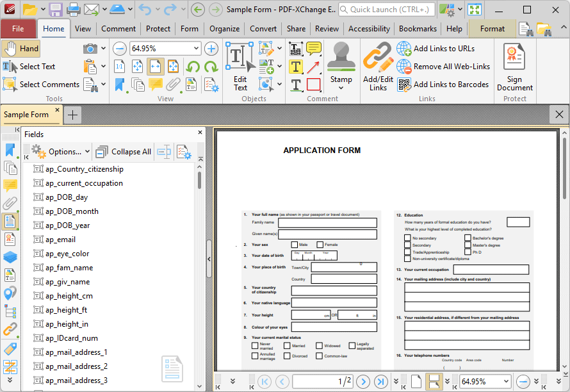The height and width of the screenshot is (392, 570).
Task: Click the Save floppy disk icon
Action: (56, 10)
